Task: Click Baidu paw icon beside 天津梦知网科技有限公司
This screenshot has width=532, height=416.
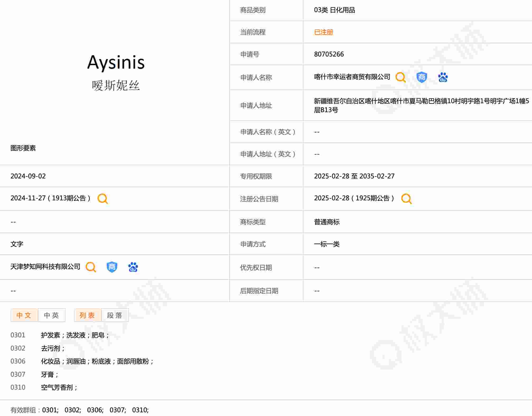Action: click(x=133, y=267)
